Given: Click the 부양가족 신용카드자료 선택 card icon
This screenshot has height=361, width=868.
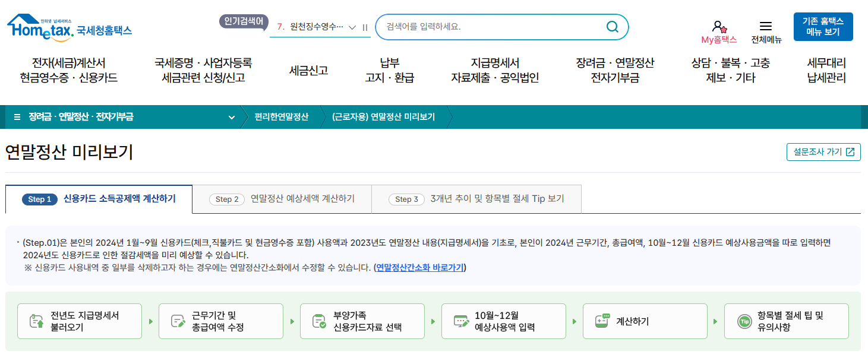Looking at the screenshot, I should (318, 321).
